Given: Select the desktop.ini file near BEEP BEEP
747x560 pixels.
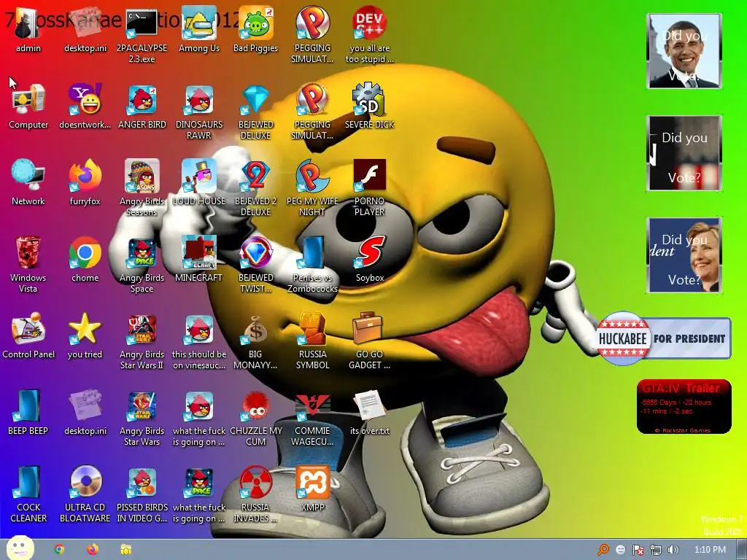Looking at the screenshot, I should point(85,405).
